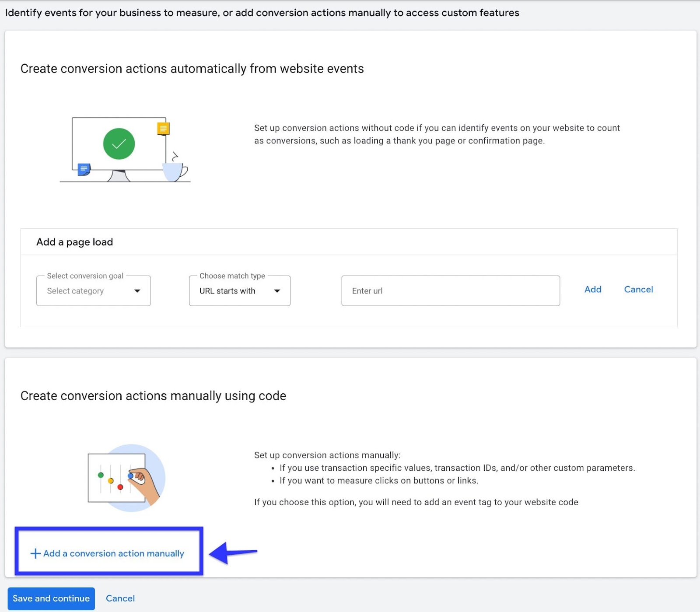Click the bullet about measuring clicks on buttons

[379, 481]
